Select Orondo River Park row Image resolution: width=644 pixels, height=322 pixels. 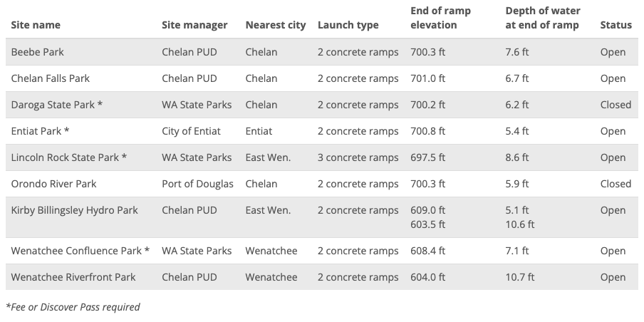coord(321,184)
